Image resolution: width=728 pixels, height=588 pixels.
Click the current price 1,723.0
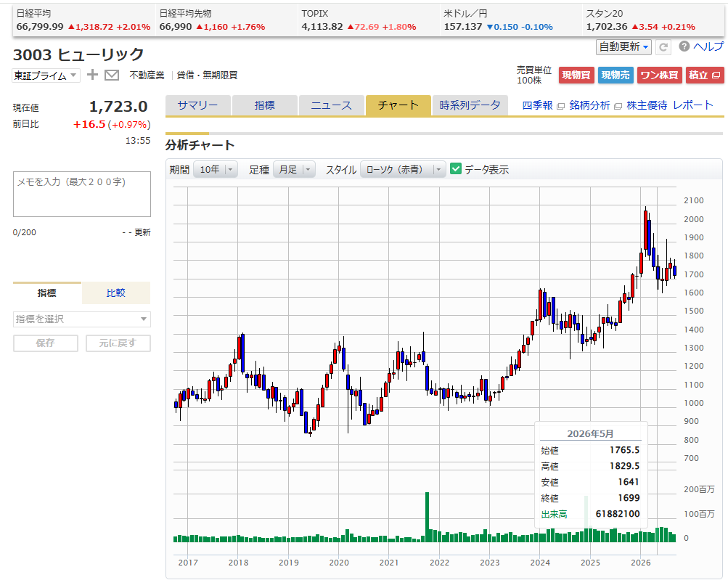[x=118, y=107]
